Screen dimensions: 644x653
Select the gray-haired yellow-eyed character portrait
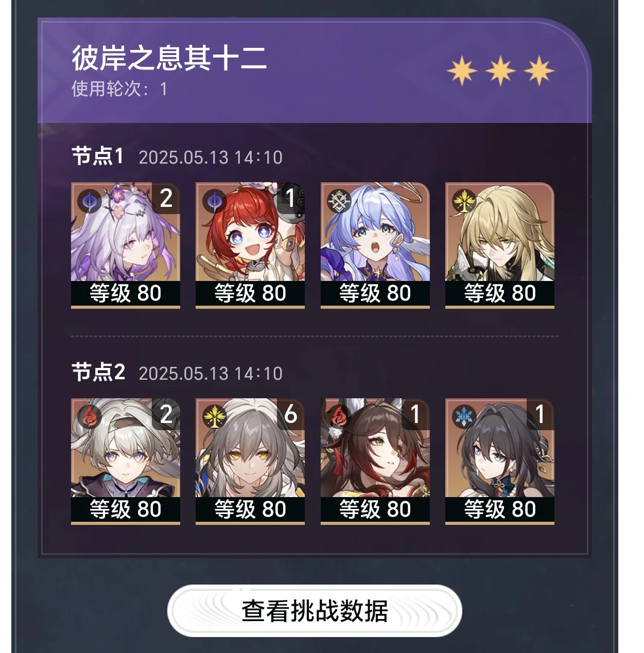(x=250, y=462)
